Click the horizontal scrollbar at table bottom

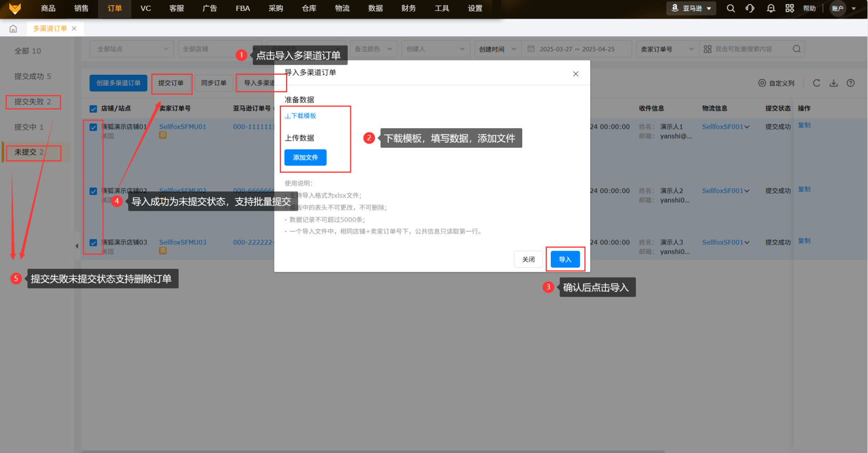373,451
